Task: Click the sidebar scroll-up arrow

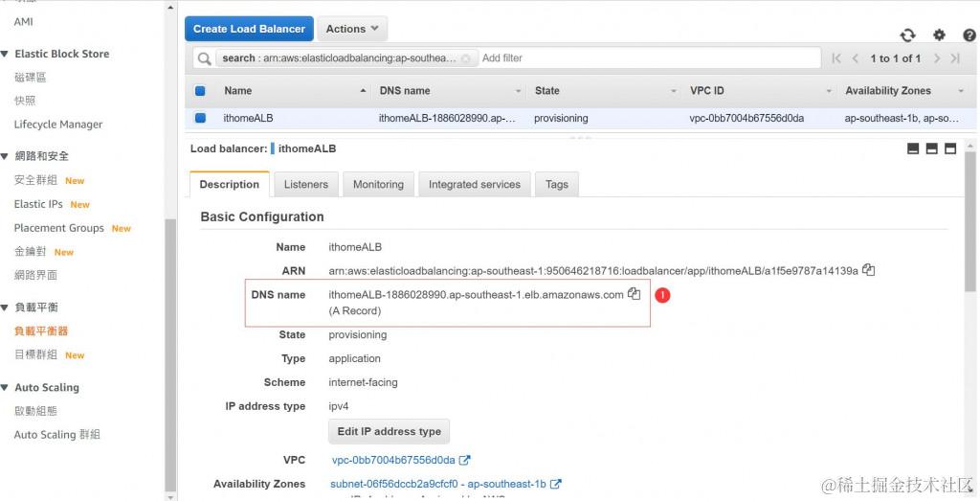Action: pyautogui.click(x=171, y=8)
